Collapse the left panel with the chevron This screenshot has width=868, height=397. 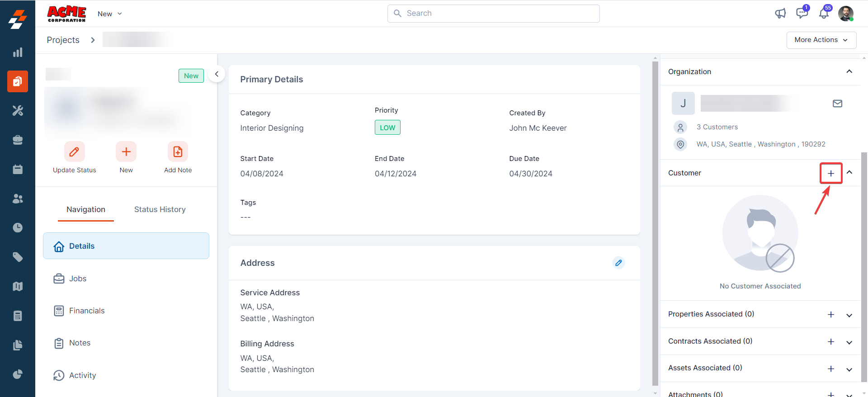tap(217, 74)
